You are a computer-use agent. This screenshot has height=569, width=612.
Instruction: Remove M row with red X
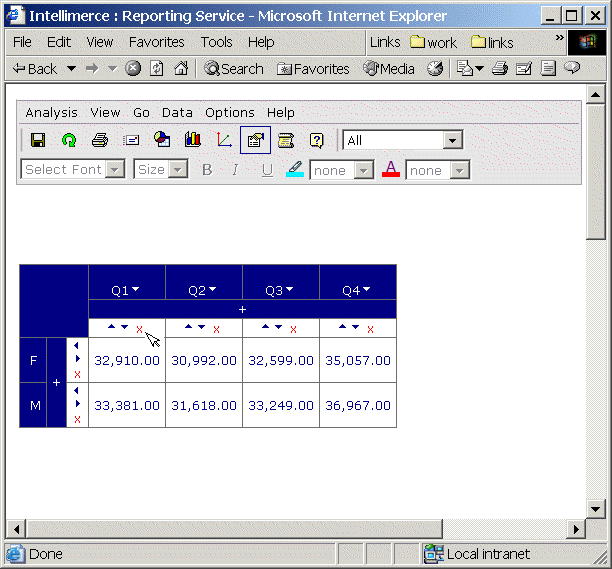pyautogui.click(x=77, y=420)
